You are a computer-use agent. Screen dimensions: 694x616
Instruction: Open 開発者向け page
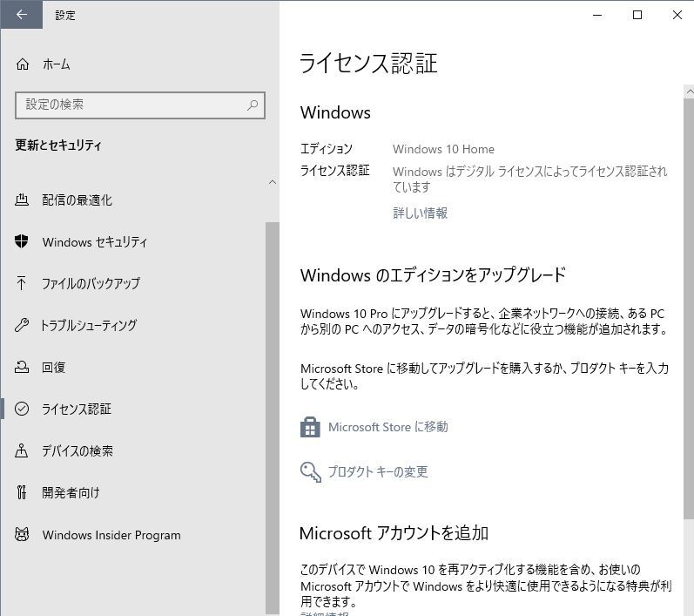(x=71, y=492)
